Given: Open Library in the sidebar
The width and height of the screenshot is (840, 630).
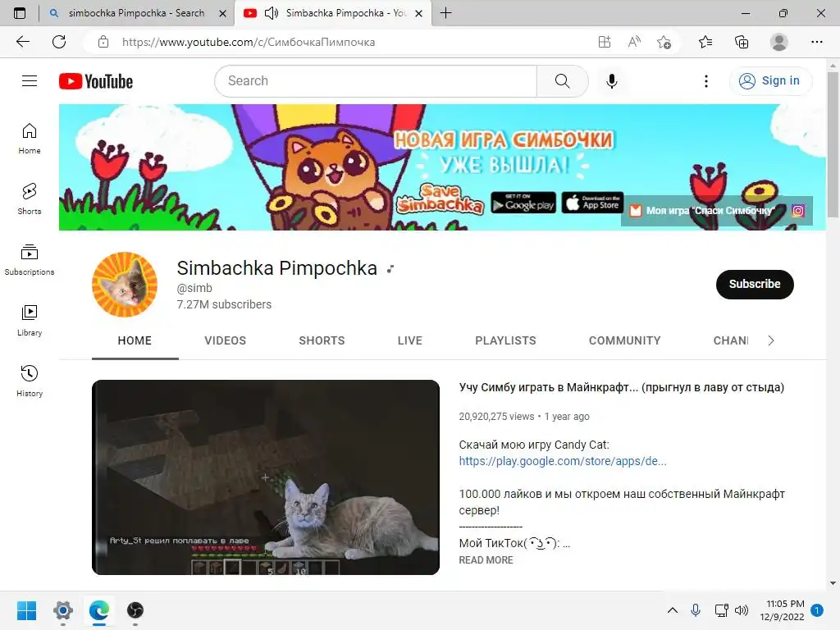Looking at the screenshot, I should click(30, 321).
